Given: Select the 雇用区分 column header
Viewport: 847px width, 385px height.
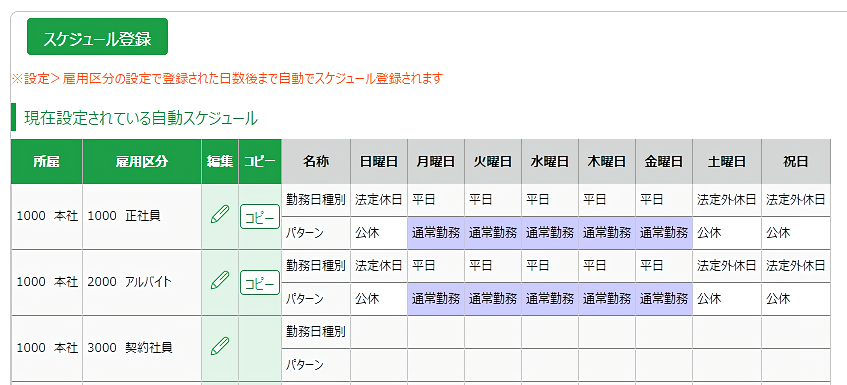Looking at the screenshot, I should pyautogui.click(x=142, y=161).
